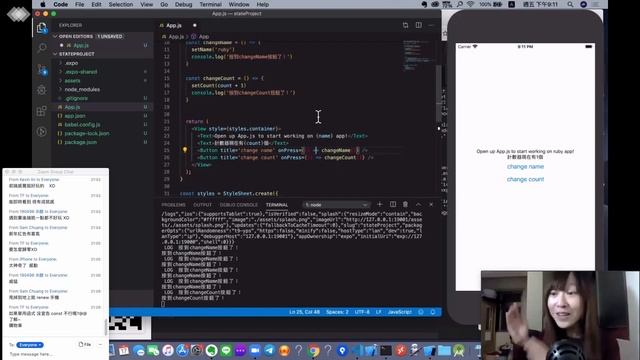Open babel.config.js in the file tree
640x360 pixels.
(102, 124)
